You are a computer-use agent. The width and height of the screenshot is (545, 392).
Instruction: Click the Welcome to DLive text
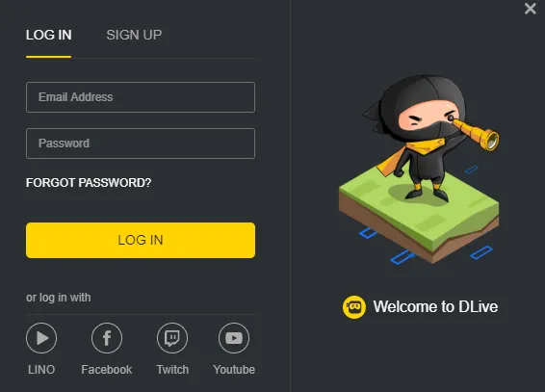point(435,306)
